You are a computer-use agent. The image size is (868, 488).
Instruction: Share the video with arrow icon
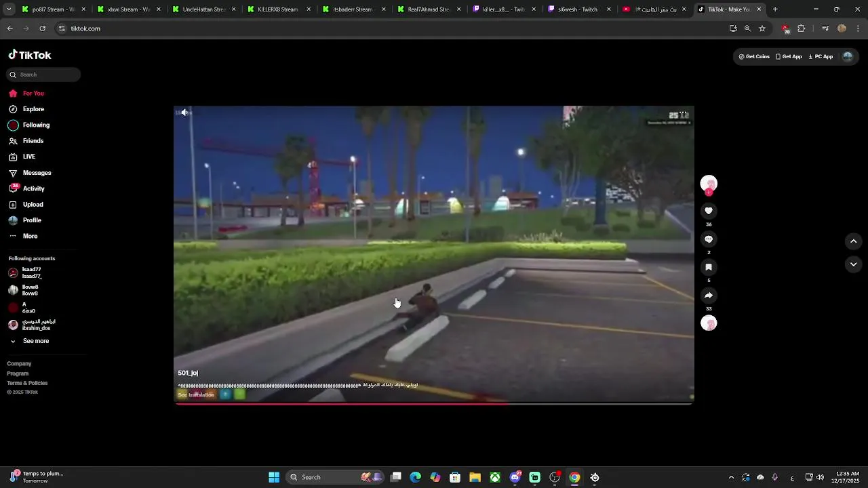[x=709, y=296]
